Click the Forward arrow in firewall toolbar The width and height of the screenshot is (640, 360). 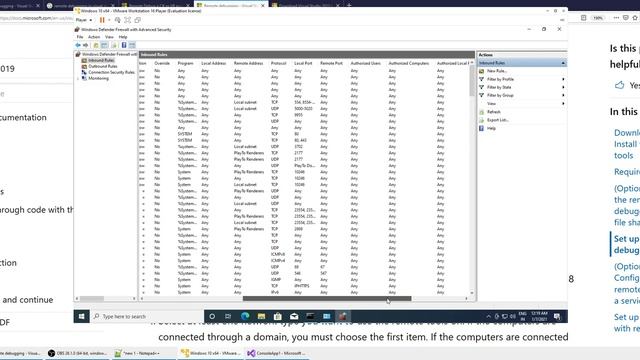click(x=85, y=45)
